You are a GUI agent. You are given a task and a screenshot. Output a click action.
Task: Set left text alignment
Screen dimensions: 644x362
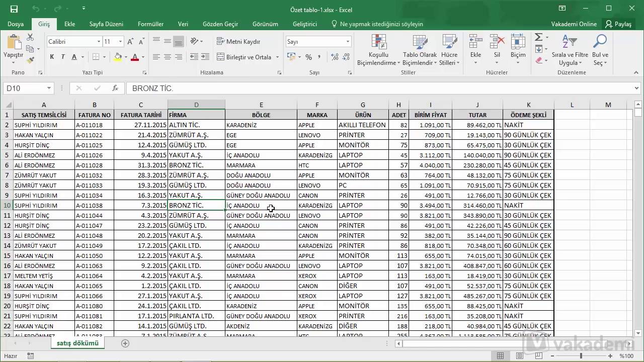pos(156,57)
